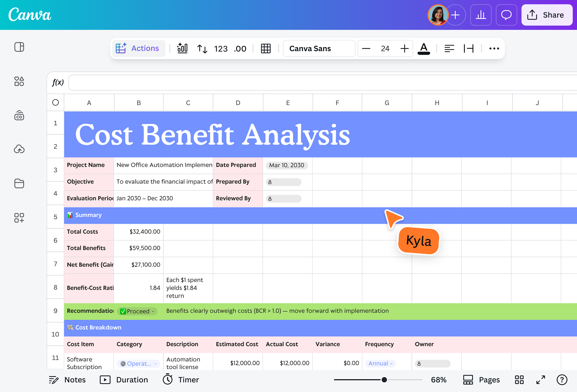Open the analytics bar chart icon
This screenshot has height=392, width=577.
tap(481, 15)
